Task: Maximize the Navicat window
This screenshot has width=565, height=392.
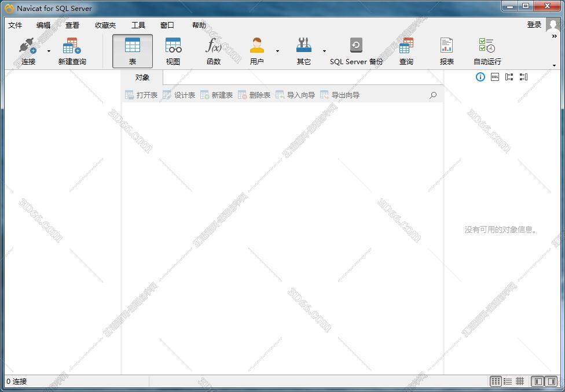Action: click(x=526, y=6)
